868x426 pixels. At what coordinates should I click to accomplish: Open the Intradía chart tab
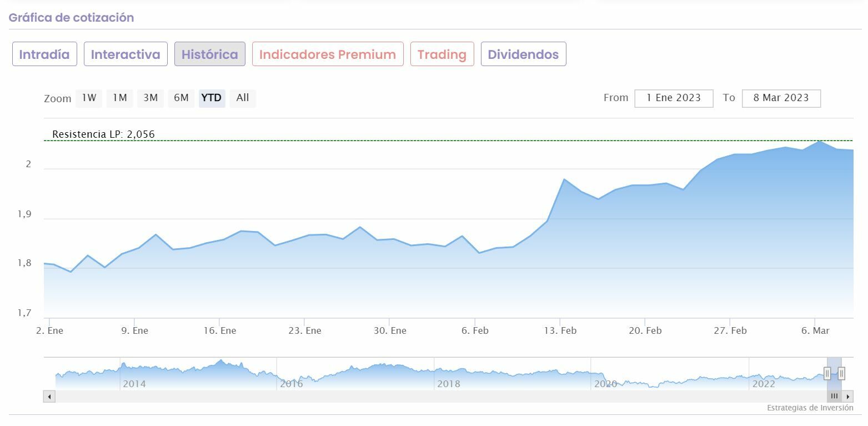pyautogui.click(x=44, y=54)
